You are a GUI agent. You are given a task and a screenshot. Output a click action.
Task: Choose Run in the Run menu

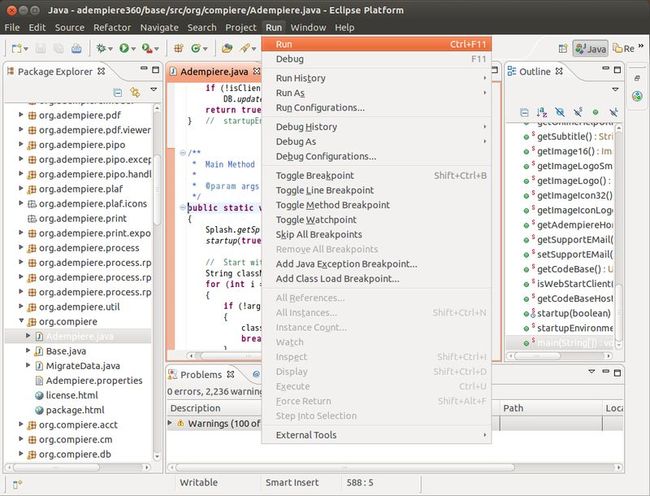click(376, 44)
